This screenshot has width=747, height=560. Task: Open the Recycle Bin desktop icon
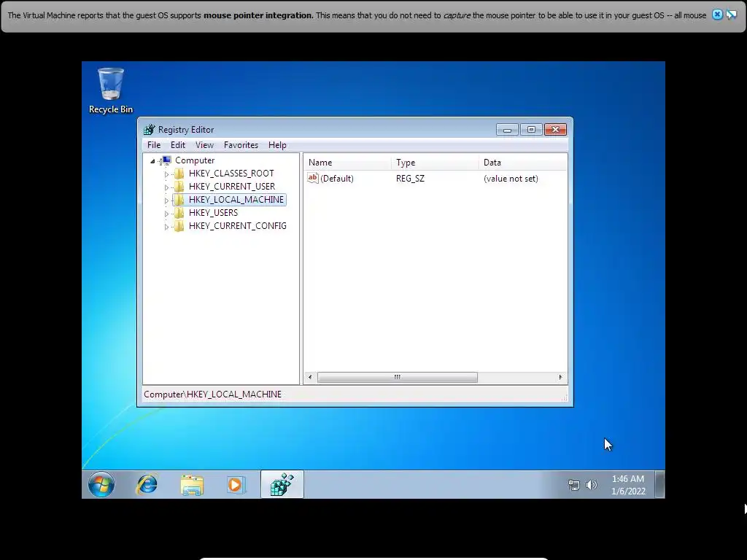(111, 90)
